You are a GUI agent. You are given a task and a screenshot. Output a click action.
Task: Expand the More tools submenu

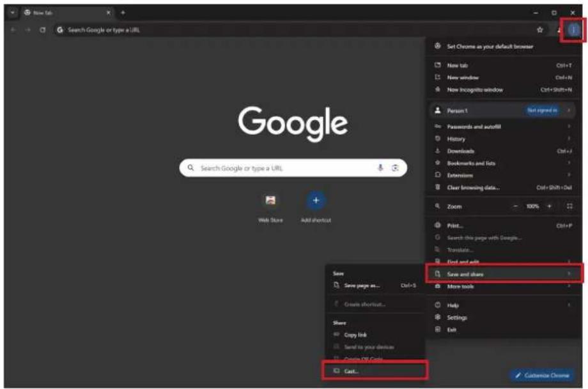coord(504,286)
